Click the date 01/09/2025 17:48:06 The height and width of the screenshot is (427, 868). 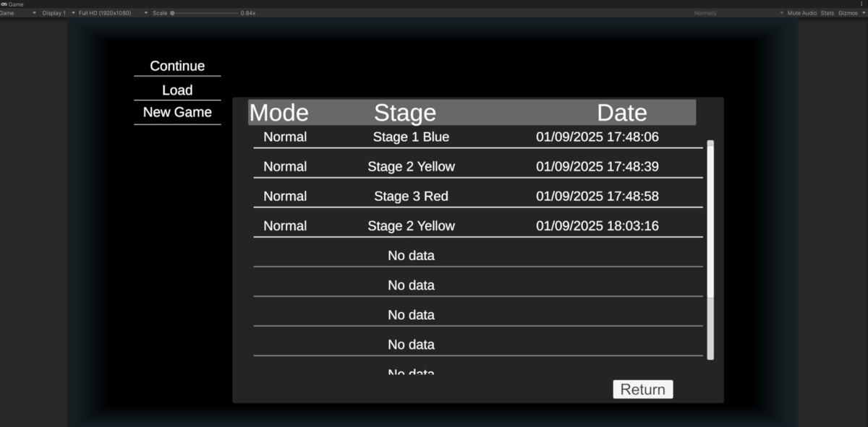click(597, 137)
